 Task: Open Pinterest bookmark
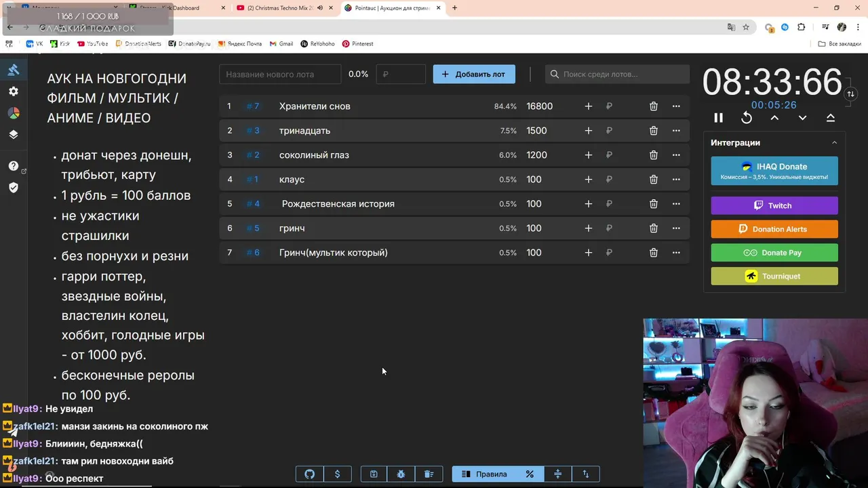(358, 43)
